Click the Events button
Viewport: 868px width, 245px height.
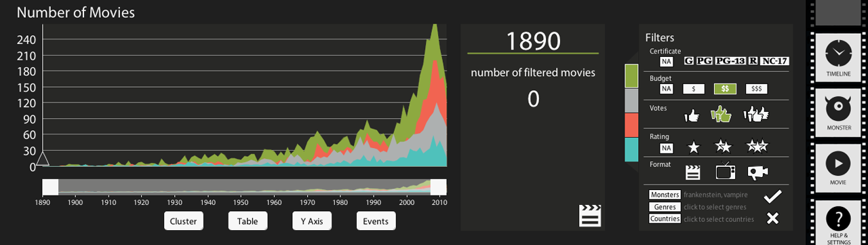(376, 221)
